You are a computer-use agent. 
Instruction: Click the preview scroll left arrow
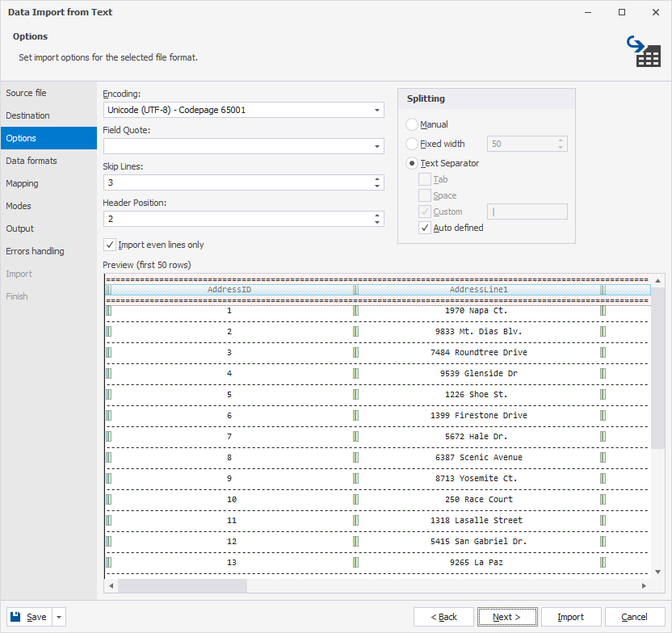click(111, 586)
